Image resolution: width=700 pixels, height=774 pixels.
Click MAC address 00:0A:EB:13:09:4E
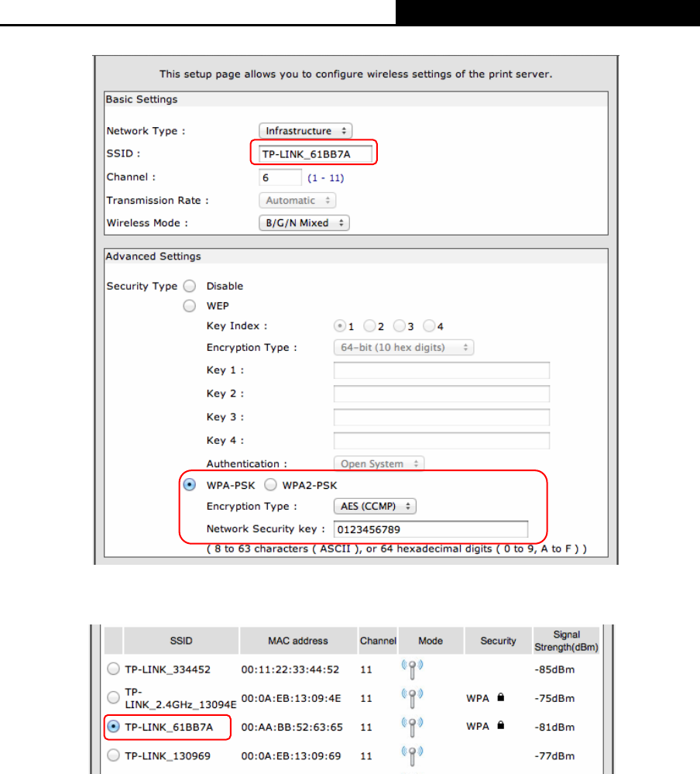(291, 699)
